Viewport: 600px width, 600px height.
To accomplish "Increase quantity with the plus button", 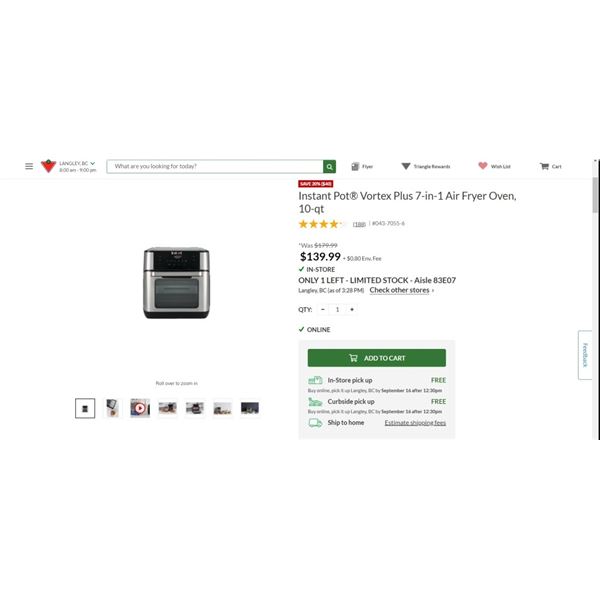I will click(x=352, y=309).
